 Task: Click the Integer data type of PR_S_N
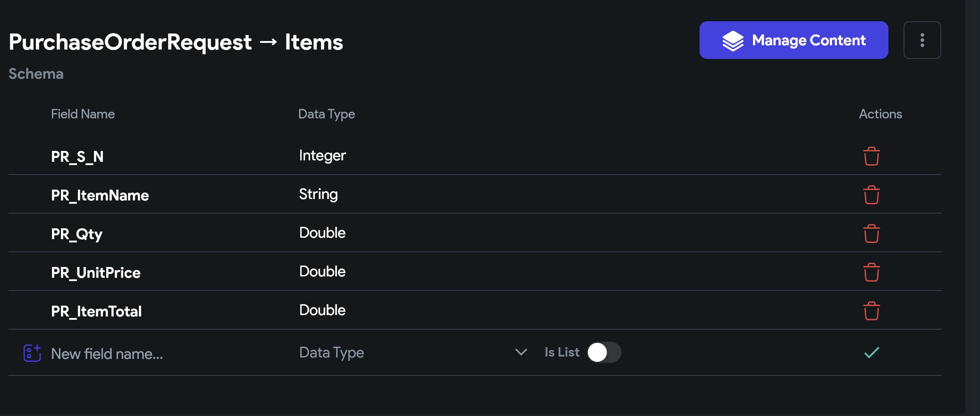(x=322, y=156)
